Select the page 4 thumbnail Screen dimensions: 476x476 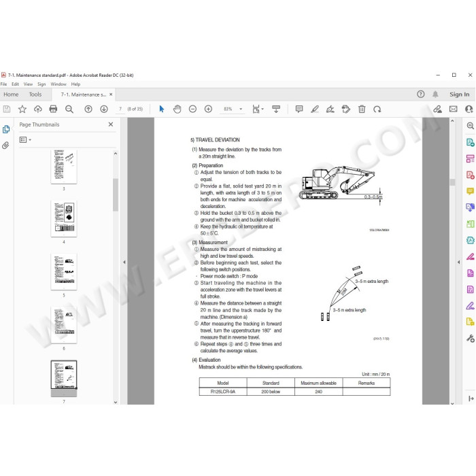tap(64, 219)
